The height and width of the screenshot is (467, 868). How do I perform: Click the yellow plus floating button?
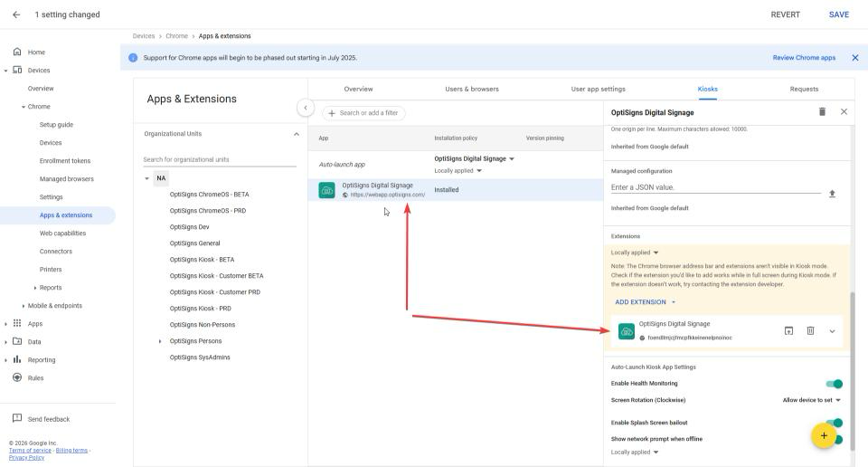pyautogui.click(x=824, y=435)
